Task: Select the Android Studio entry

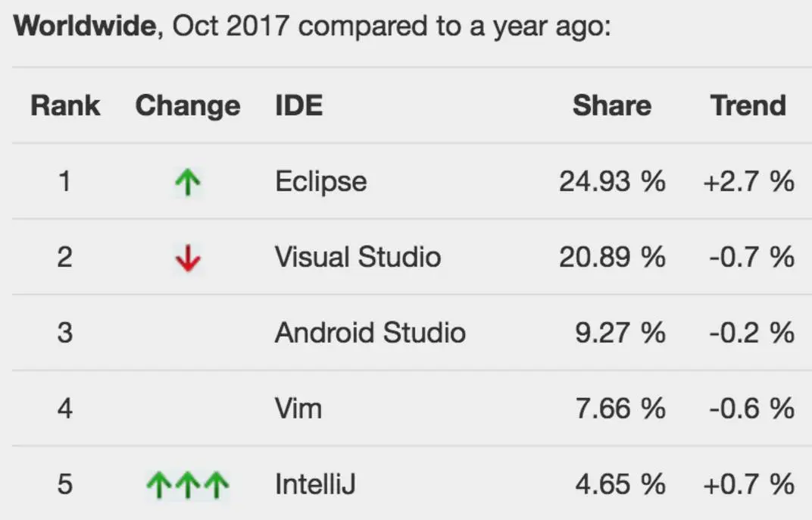Action: [370, 333]
